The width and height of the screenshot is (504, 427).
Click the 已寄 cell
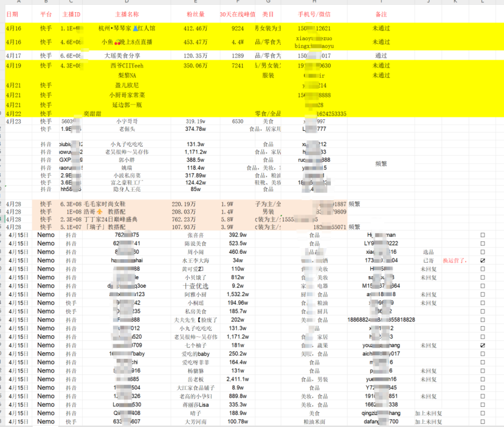pyautogui.click(x=429, y=260)
